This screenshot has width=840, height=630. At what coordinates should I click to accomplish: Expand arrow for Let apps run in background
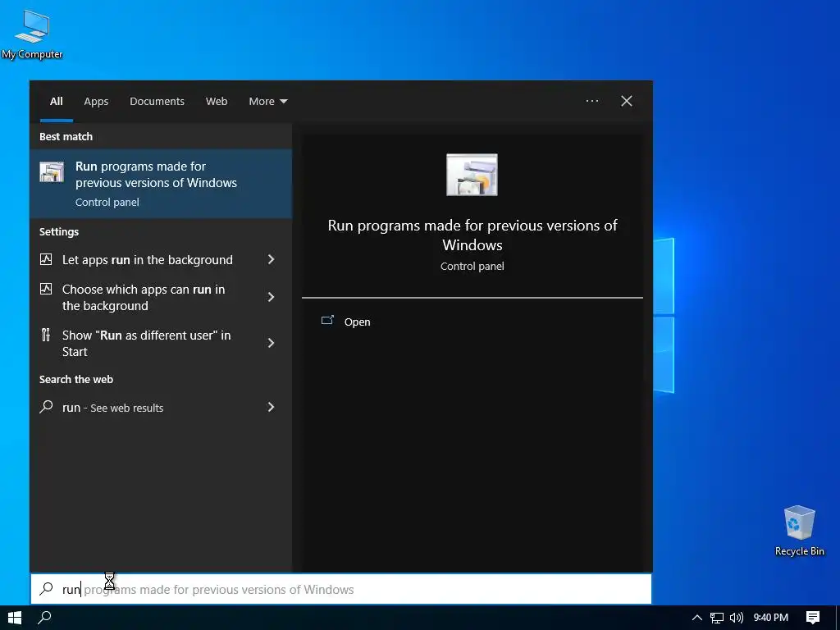pyautogui.click(x=271, y=260)
